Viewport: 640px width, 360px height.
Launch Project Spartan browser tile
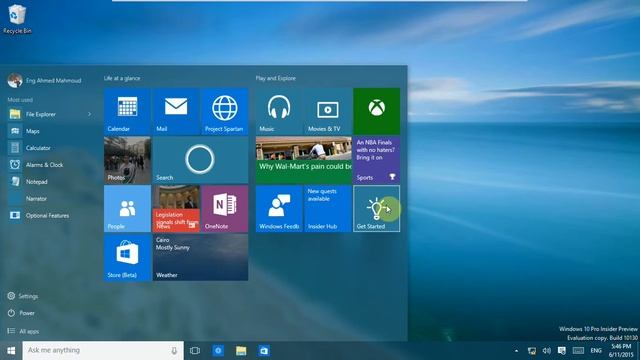224,111
